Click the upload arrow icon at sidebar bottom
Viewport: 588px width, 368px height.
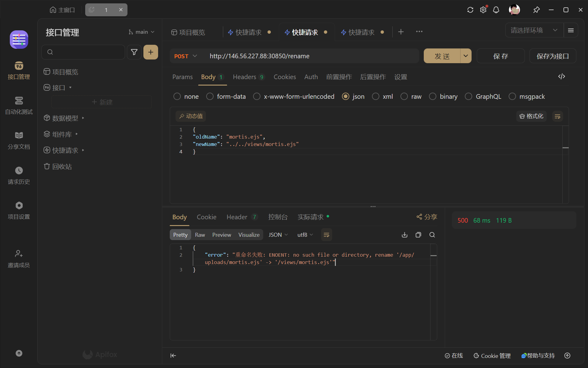pyautogui.click(x=19, y=353)
